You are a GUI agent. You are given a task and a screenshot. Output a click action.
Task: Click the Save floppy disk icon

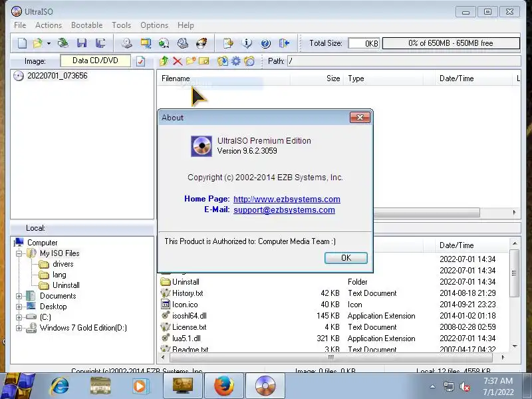tap(82, 43)
